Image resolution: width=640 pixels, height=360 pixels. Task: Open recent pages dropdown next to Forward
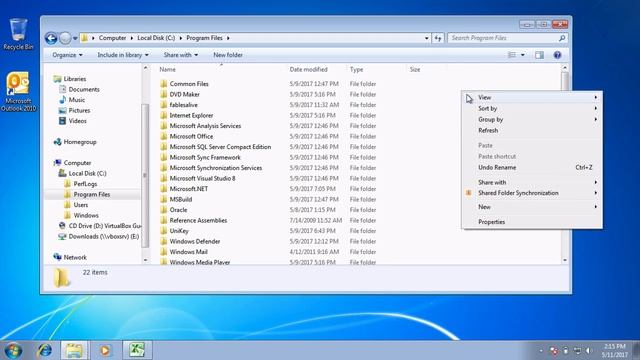(x=75, y=38)
